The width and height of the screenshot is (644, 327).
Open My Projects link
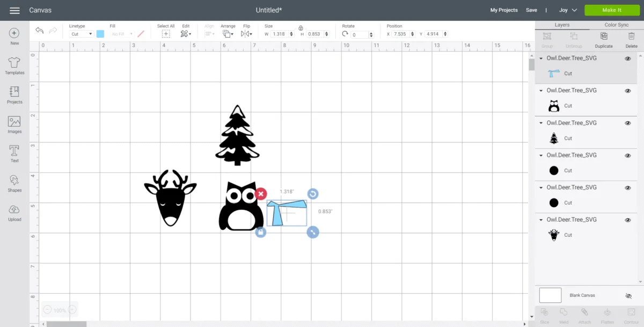(x=503, y=10)
